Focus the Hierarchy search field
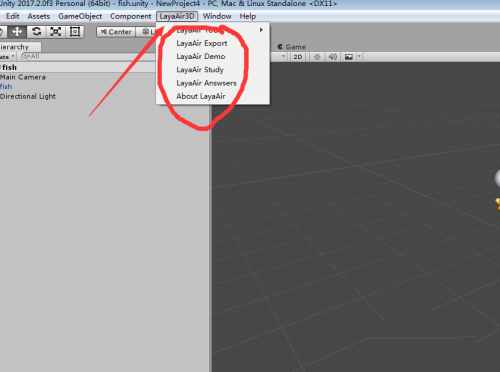The image size is (500, 372). [x=88, y=57]
